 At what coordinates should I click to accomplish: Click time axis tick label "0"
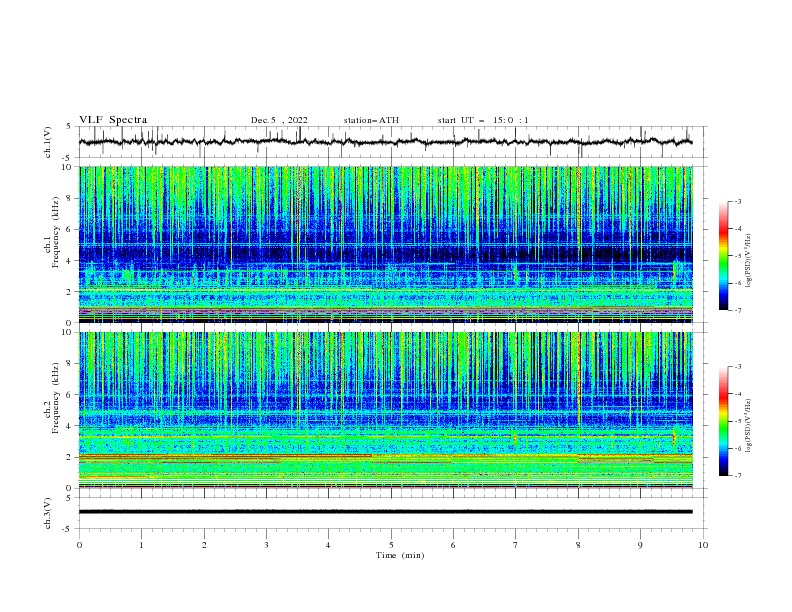click(x=79, y=545)
